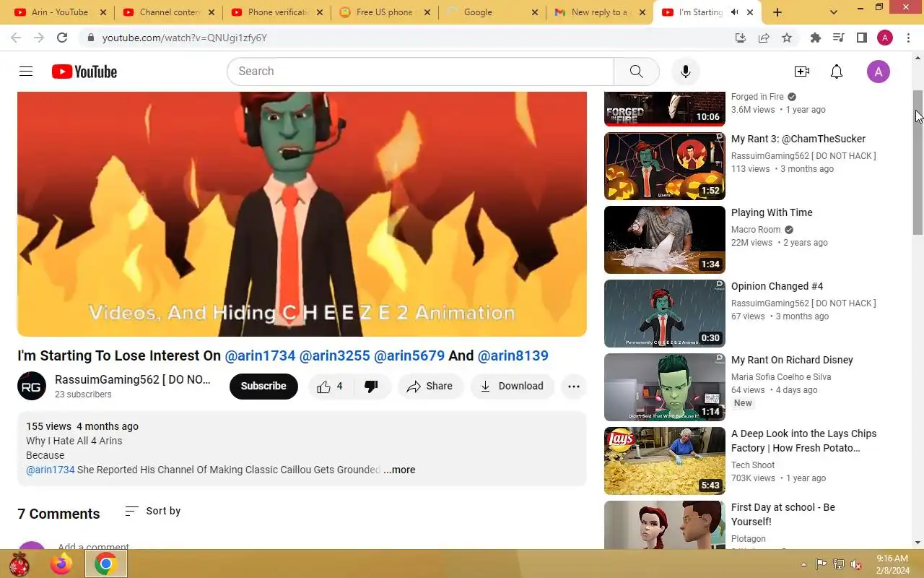Open the Chrome three-dot menu
This screenshot has width=924, height=578.
click(908, 38)
